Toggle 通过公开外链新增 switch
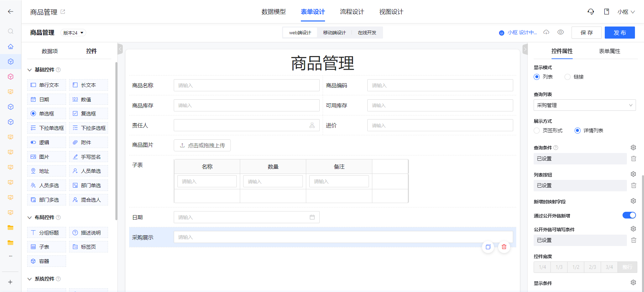This screenshot has width=644, height=292. [x=629, y=215]
